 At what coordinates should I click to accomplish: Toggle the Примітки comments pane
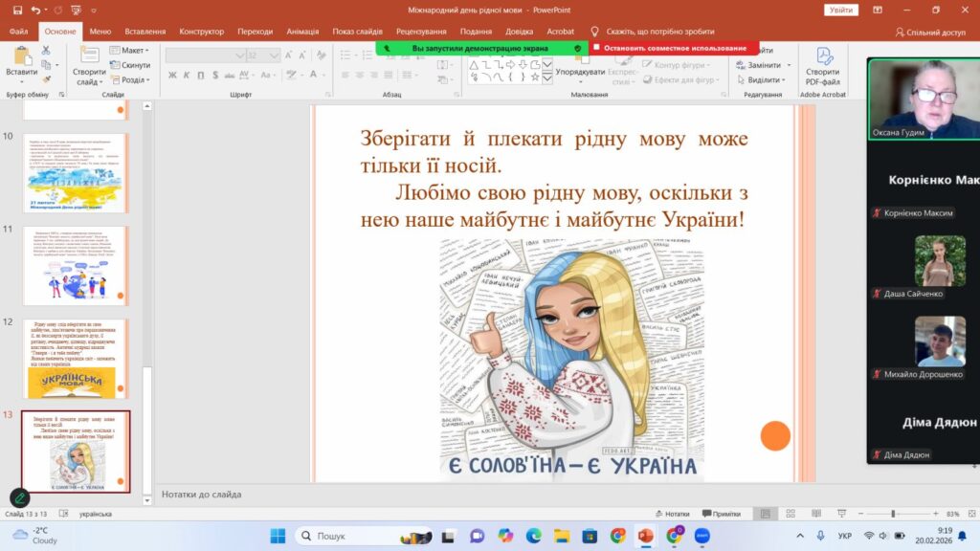(722, 514)
